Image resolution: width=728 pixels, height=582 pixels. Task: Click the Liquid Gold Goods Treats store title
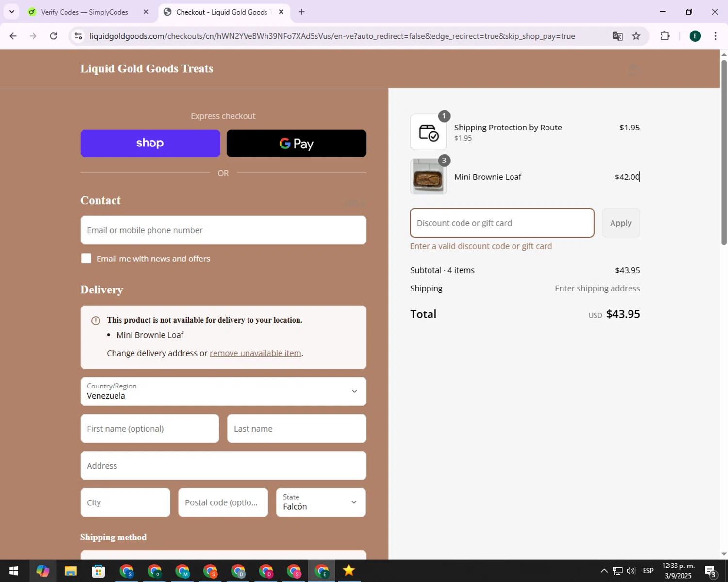[x=147, y=68]
